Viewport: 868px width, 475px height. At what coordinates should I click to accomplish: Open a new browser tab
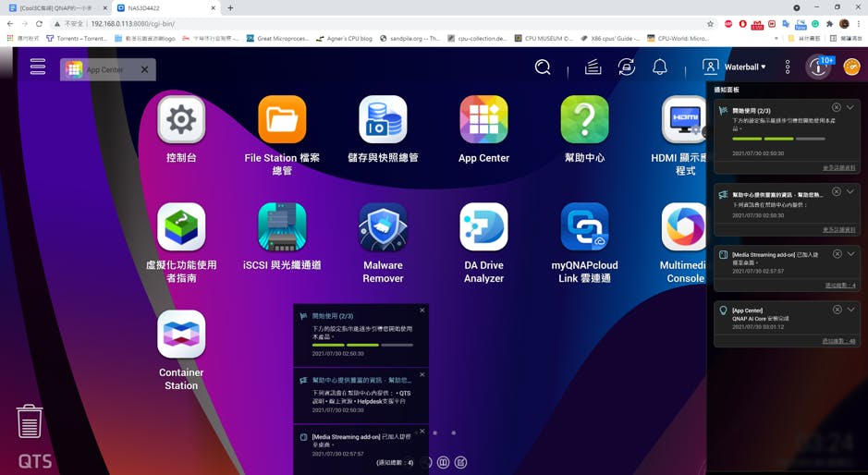[230, 7]
